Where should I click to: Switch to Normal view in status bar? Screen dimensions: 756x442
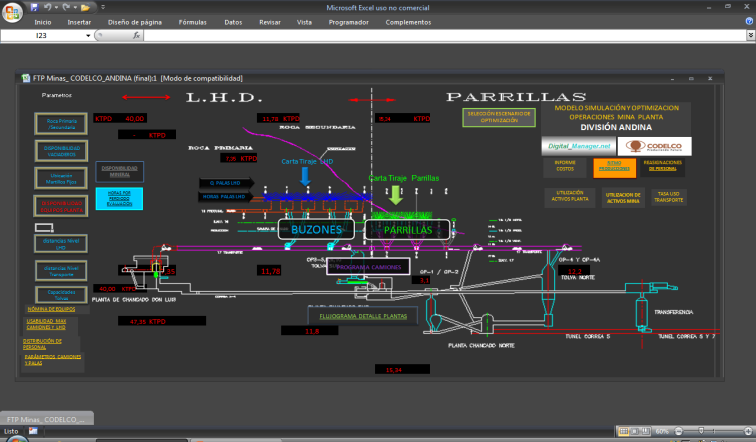coord(623,431)
